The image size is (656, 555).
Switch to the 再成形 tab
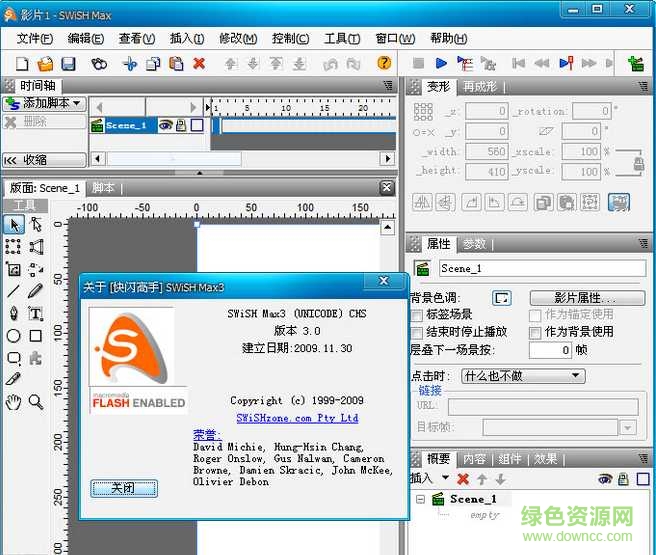480,87
